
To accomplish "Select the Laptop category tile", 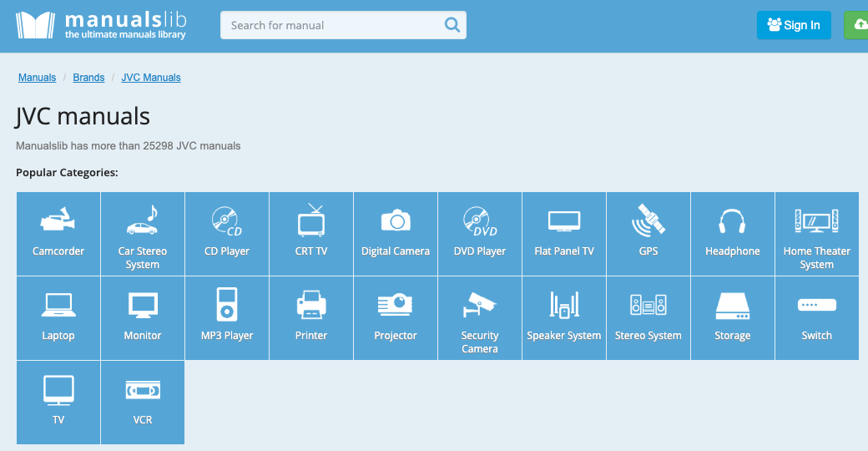I will [x=58, y=318].
